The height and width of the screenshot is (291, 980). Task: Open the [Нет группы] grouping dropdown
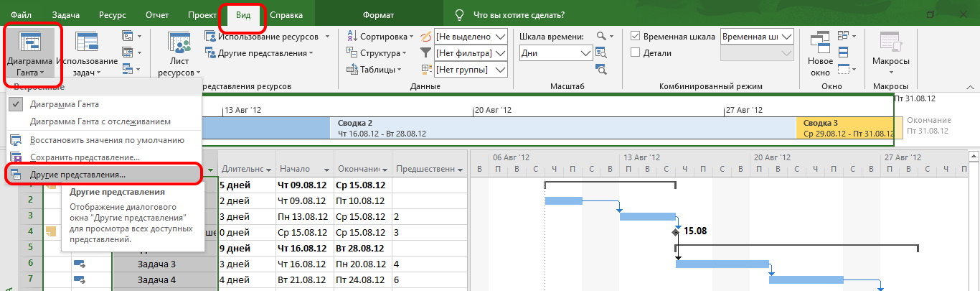[500, 70]
